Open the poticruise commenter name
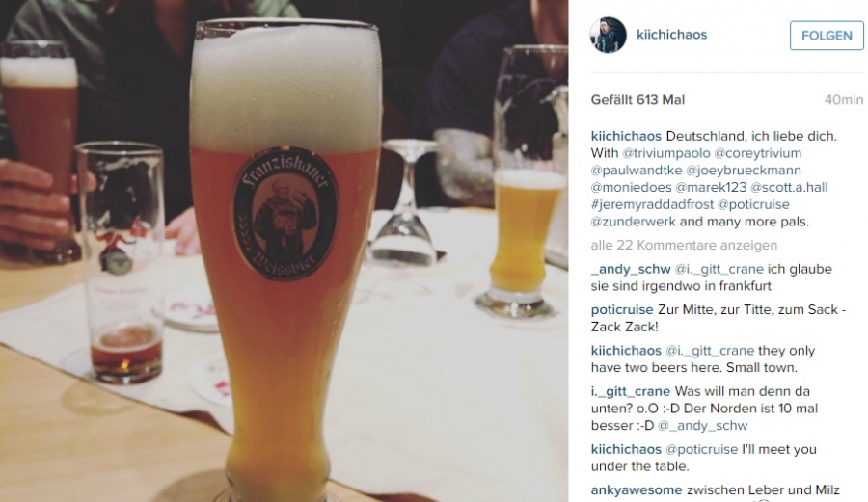 point(622,309)
